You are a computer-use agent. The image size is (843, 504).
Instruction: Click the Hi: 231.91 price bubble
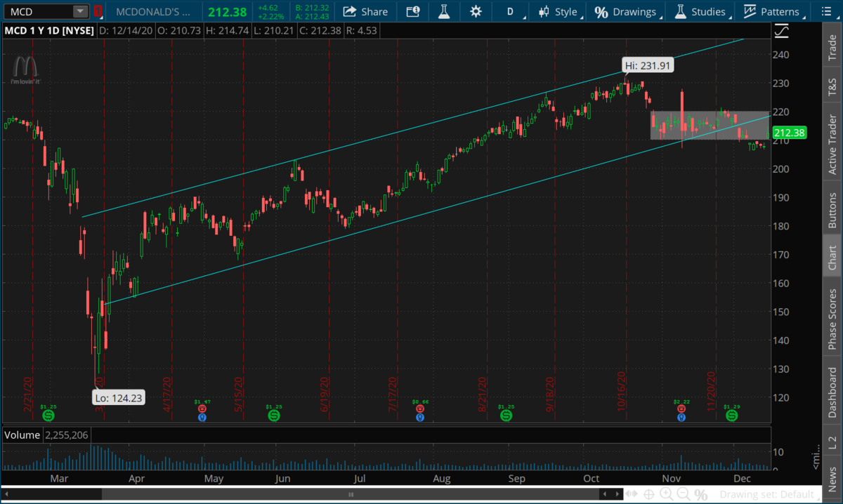pos(648,65)
